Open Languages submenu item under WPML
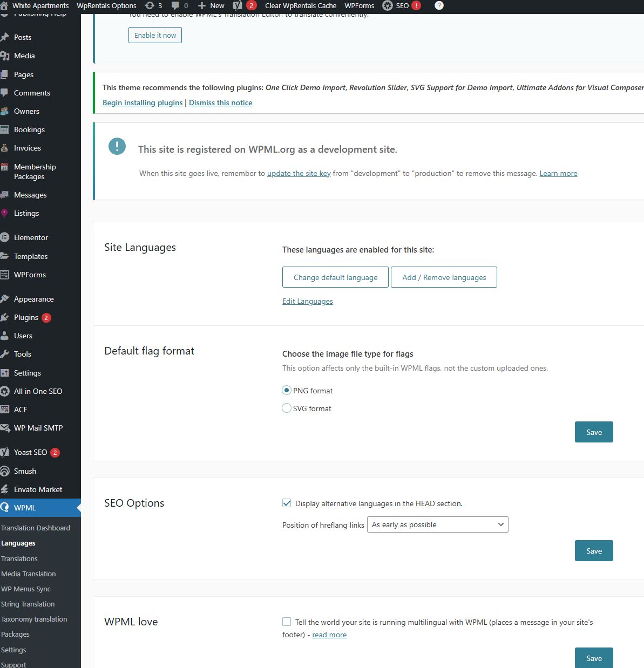The width and height of the screenshot is (644, 668). 18,543
